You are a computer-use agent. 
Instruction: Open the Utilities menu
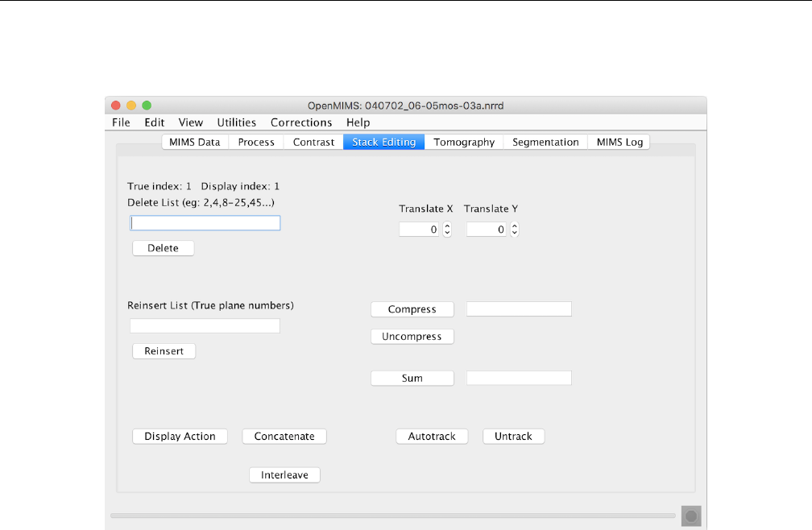pos(237,122)
